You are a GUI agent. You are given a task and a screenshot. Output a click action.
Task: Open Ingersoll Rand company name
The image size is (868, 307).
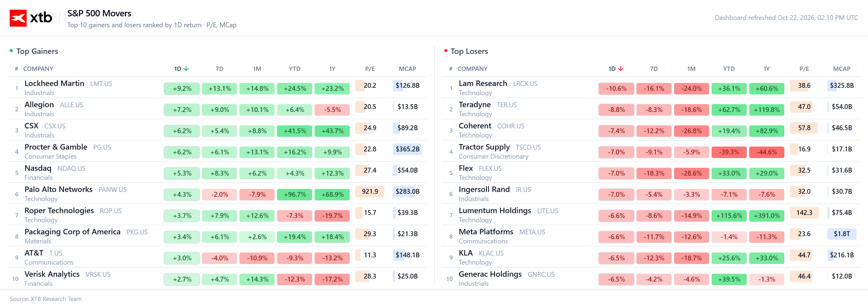point(484,189)
